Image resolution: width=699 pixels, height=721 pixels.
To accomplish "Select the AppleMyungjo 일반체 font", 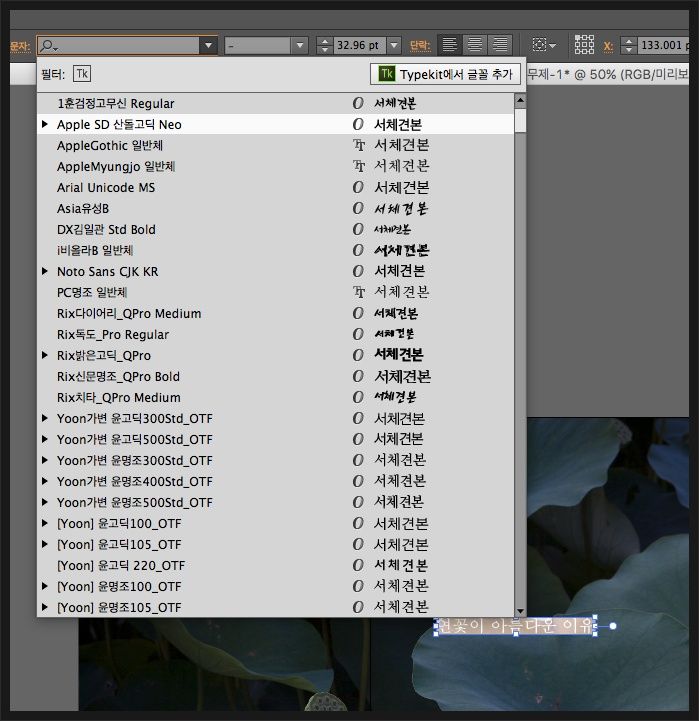I will [x=275, y=166].
